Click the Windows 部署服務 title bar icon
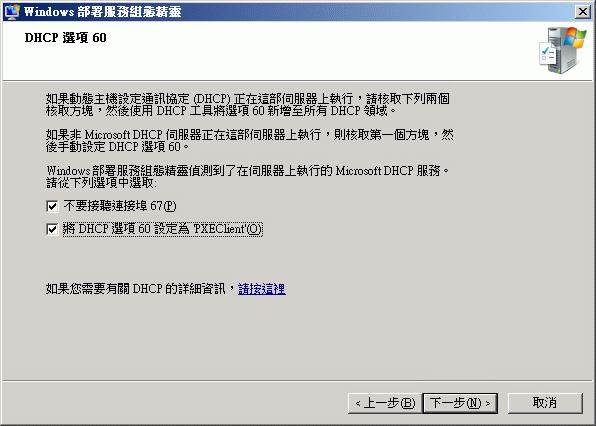 tap(11, 11)
